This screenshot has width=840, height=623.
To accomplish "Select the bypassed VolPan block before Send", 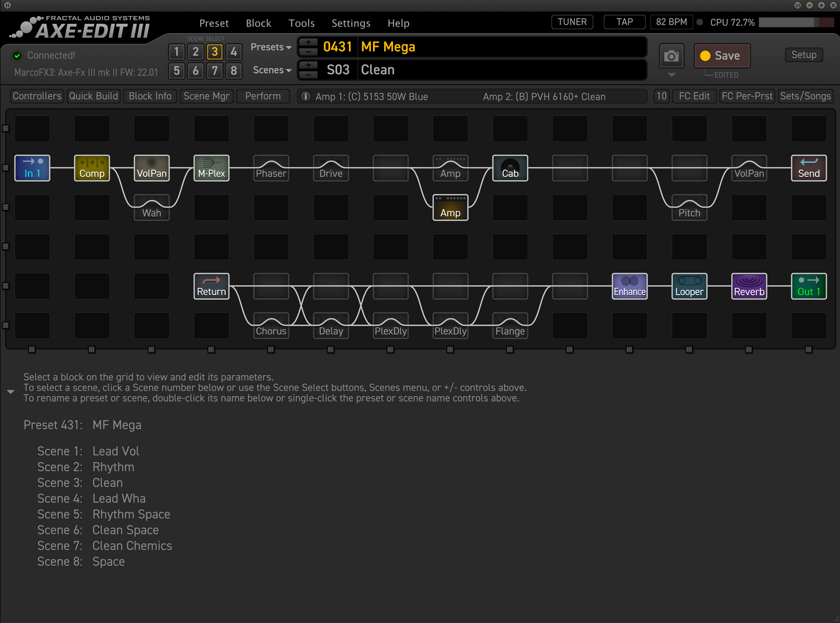I will (749, 168).
